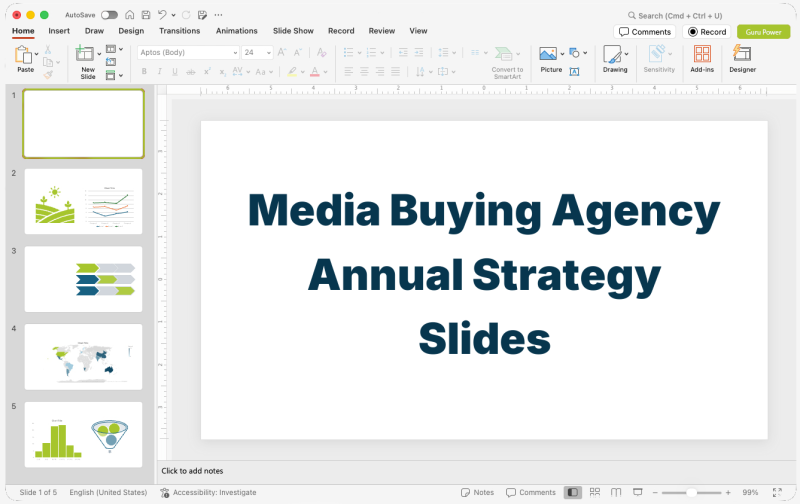Screen dimensions: 800x504
Task: Expand line spacing options
Action: point(454,53)
